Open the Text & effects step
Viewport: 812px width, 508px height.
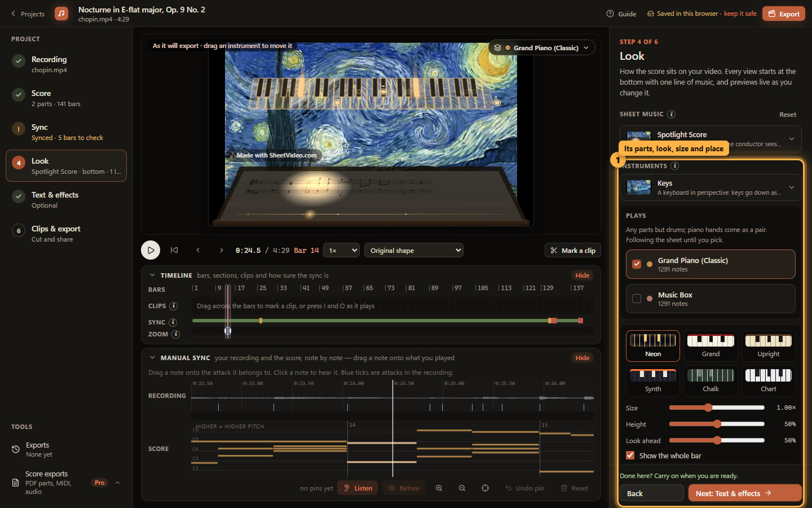coord(66,200)
